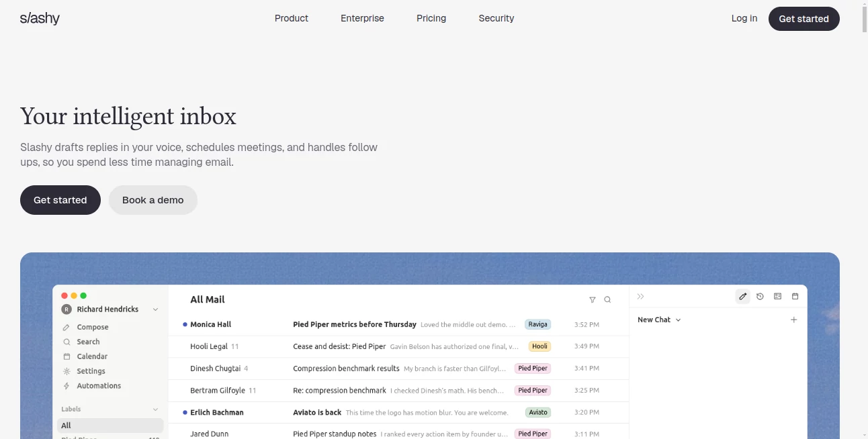Viewport: 868px width, 439px height.
Task: Click the Settings gear icon
Action: tap(67, 371)
